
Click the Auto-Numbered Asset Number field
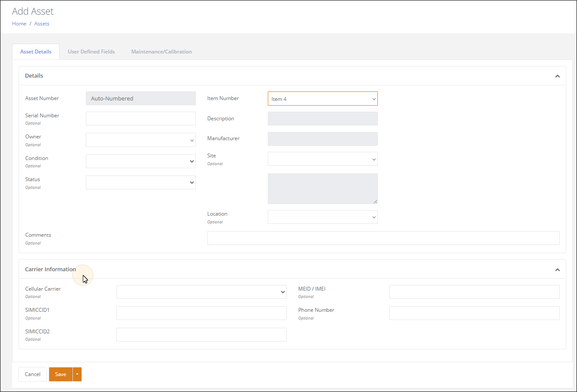click(141, 98)
